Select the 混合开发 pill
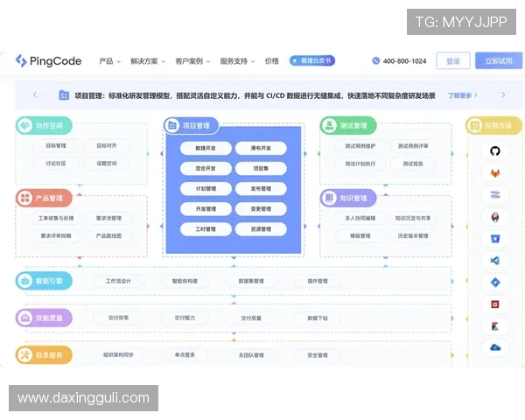 pyautogui.click(x=206, y=169)
